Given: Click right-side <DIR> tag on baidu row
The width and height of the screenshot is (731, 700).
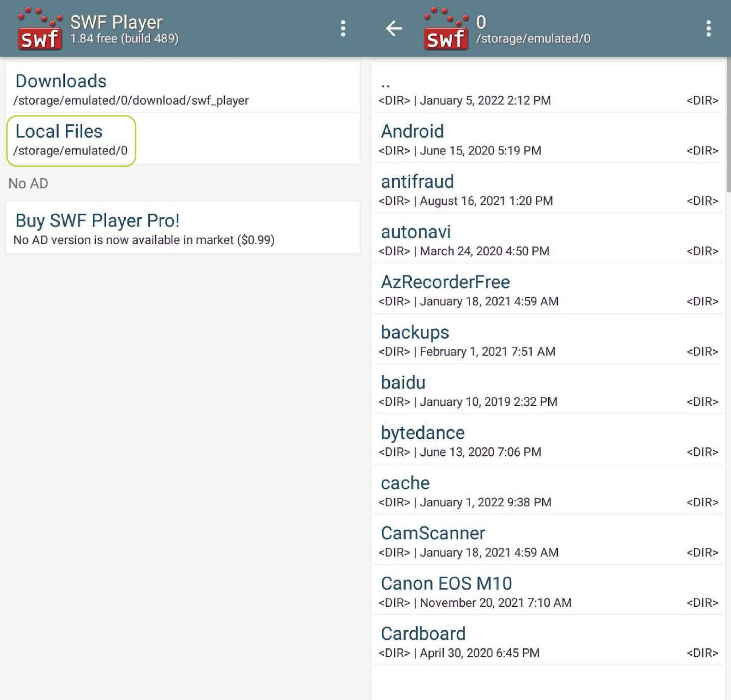Looking at the screenshot, I should coord(702,402).
